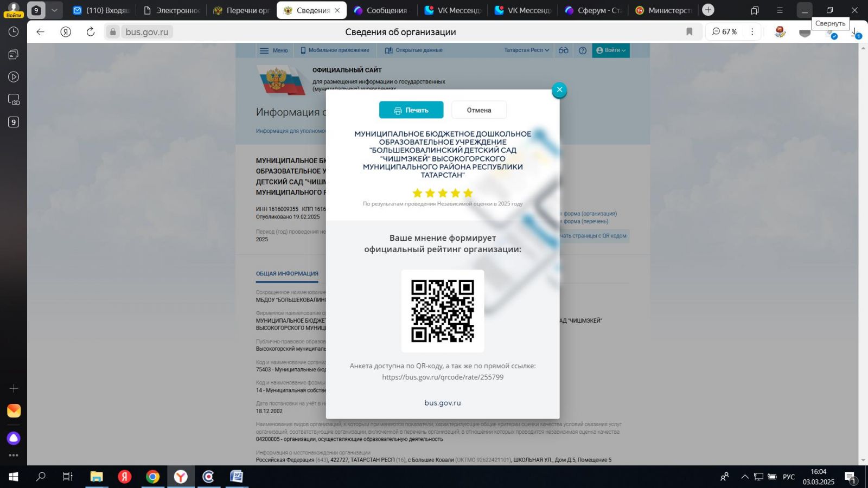Click the Печать button in the dialog
Viewport: 868px width, 488px height.
411,110
